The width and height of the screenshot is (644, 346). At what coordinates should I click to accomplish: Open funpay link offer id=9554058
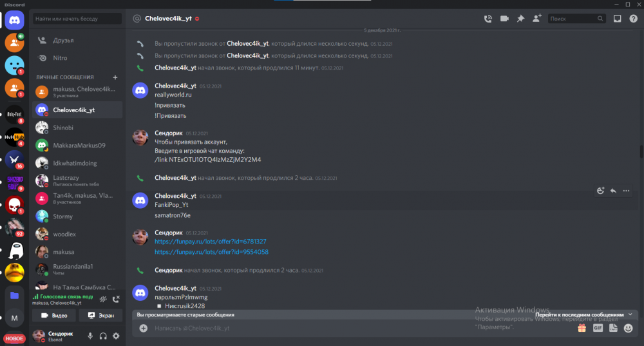[211, 252]
